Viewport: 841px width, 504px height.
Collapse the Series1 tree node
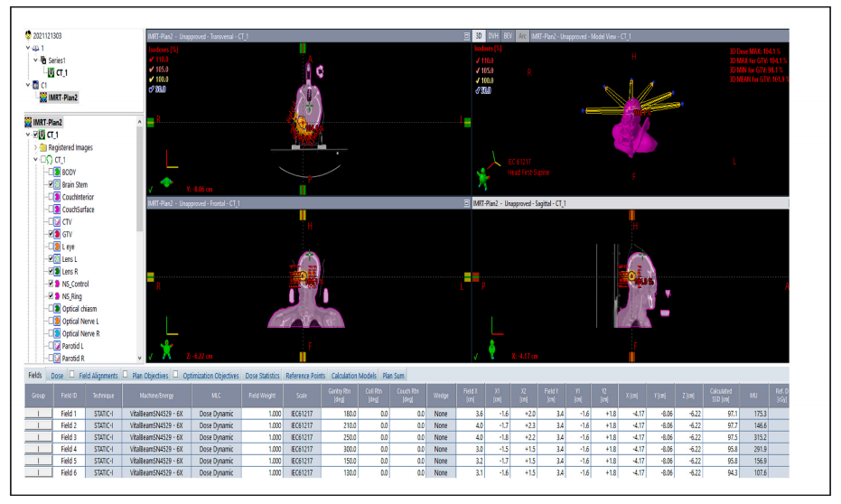click(x=35, y=60)
